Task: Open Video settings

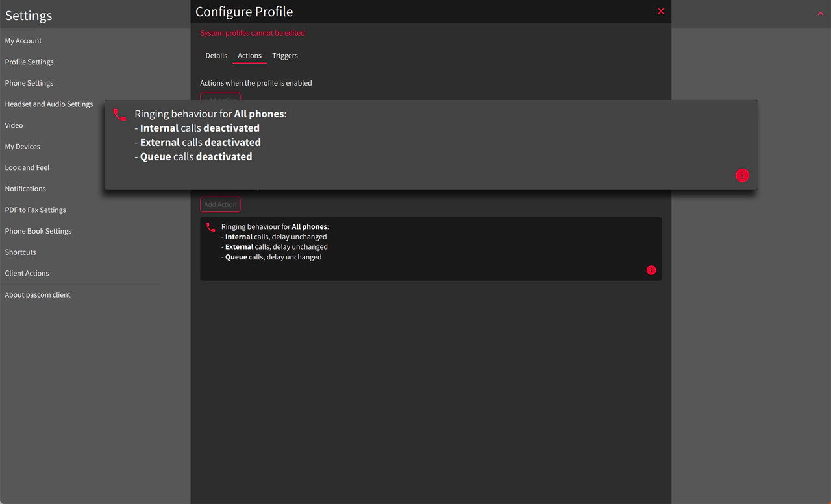Action: [x=14, y=125]
